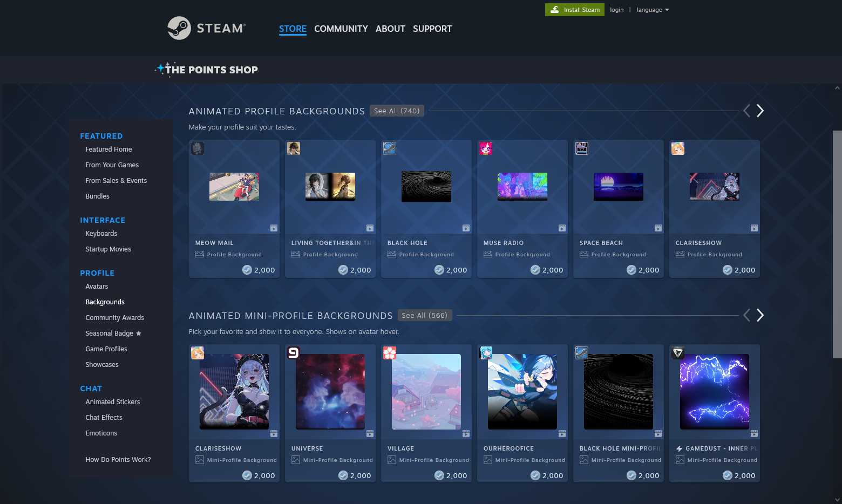Click the game icon on Black Hole Mini-Profile card
Viewport: 842px width, 504px height.
(x=582, y=353)
